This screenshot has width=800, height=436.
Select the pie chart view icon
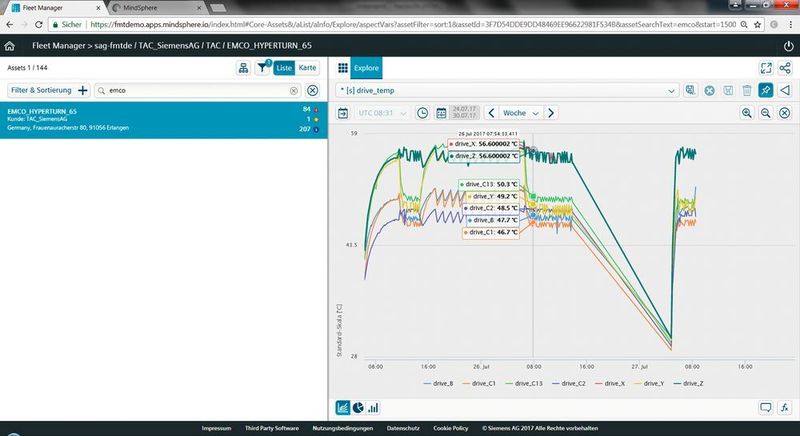coord(358,407)
